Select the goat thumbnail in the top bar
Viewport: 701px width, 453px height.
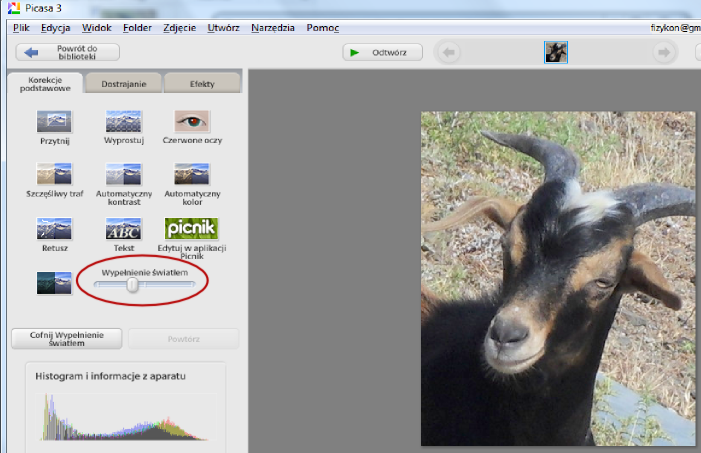556,52
